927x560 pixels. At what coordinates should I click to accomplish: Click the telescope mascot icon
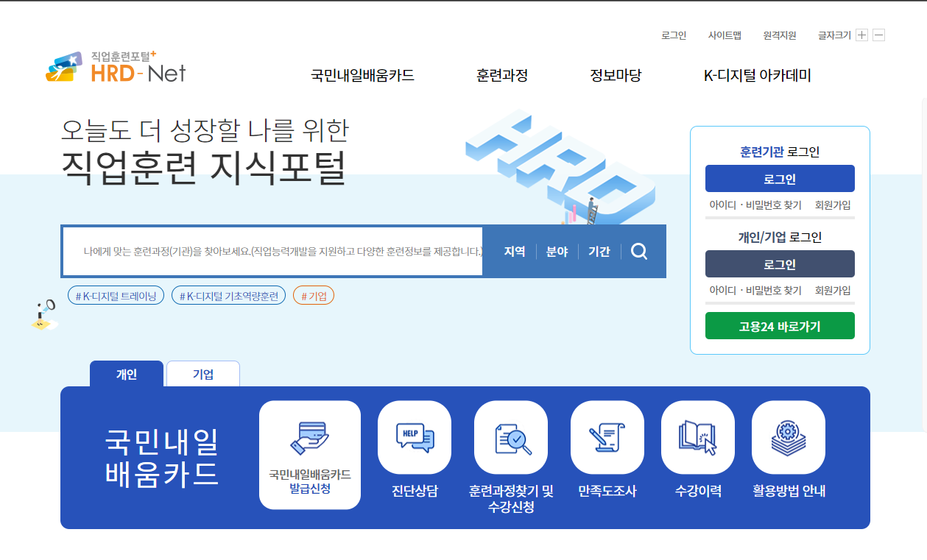point(44,313)
